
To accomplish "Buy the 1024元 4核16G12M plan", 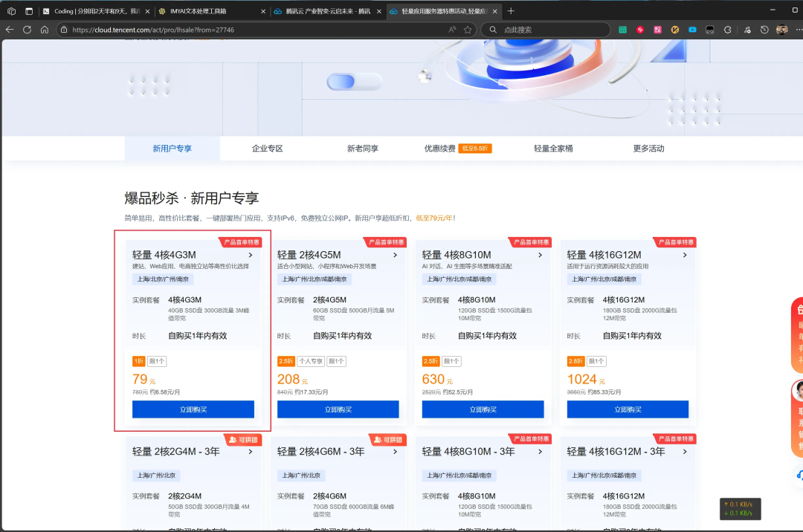I will pos(628,409).
